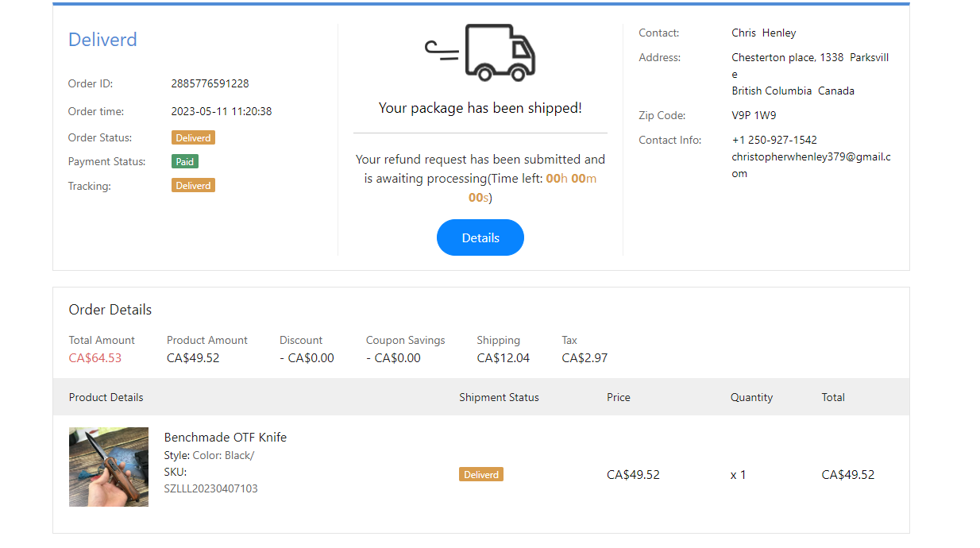This screenshot has height=548, width=980.
Task: Click the zip code V9P 1W9
Action: (754, 115)
